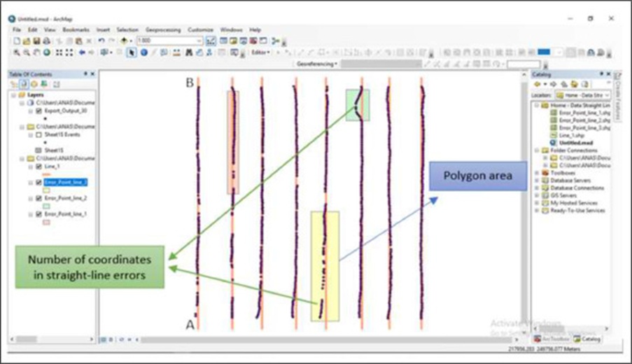The height and width of the screenshot is (364, 632).
Task: Close the Table Of Contents panel
Action: click(92, 74)
